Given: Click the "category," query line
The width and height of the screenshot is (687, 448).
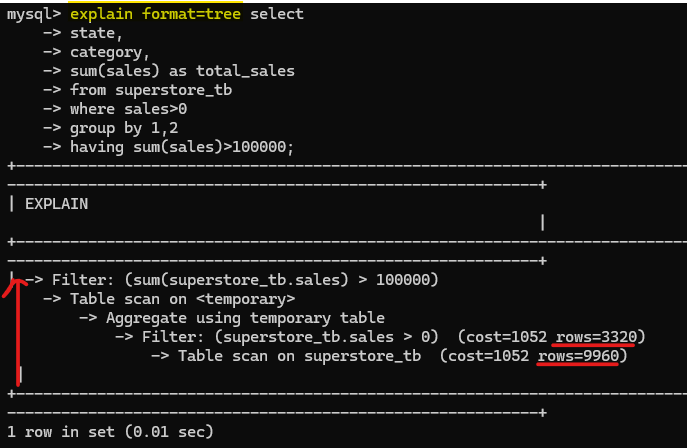Looking at the screenshot, I should tap(109, 52).
